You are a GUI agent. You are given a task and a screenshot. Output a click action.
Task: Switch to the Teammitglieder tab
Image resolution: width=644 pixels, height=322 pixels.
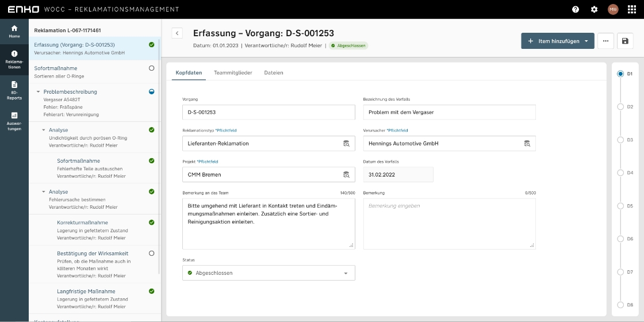click(x=233, y=72)
